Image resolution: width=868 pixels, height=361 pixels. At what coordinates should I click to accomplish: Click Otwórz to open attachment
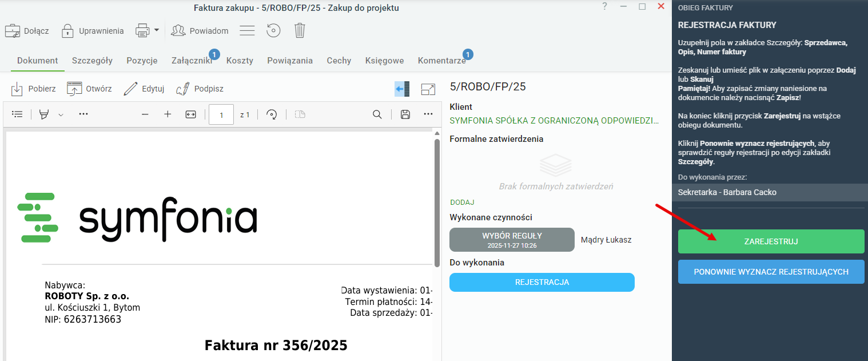89,89
